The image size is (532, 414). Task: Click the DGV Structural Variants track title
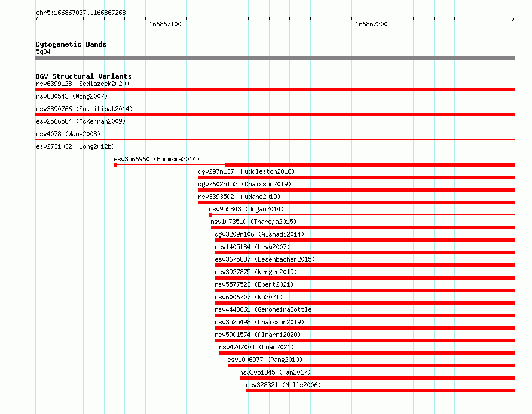[x=84, y=76]
